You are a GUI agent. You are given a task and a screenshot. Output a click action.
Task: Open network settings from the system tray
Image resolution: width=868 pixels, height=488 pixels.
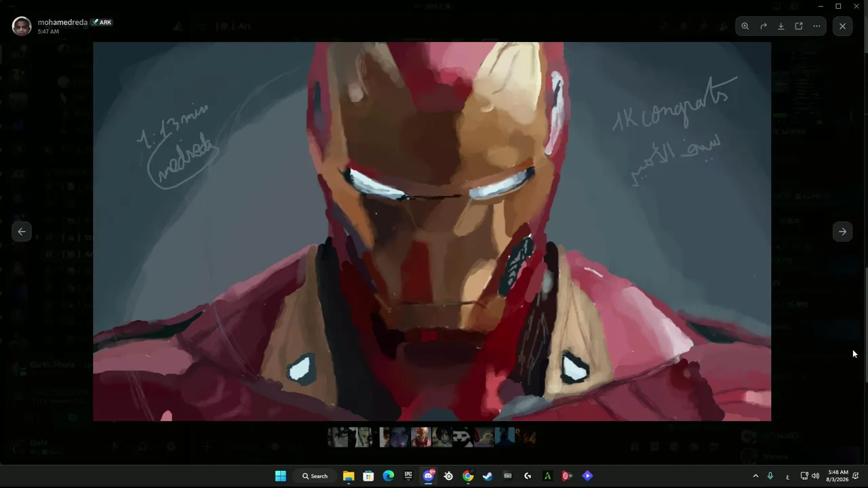coord(804,476)
